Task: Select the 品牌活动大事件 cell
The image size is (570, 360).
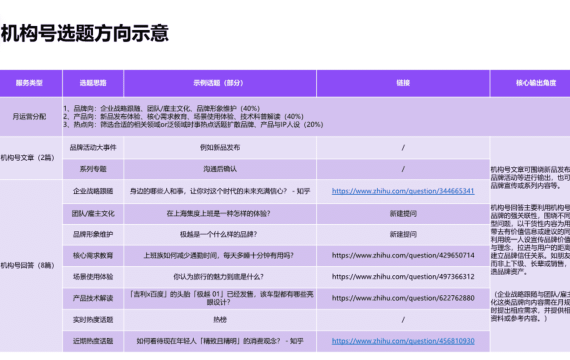Action: click(x=93, y=147)
